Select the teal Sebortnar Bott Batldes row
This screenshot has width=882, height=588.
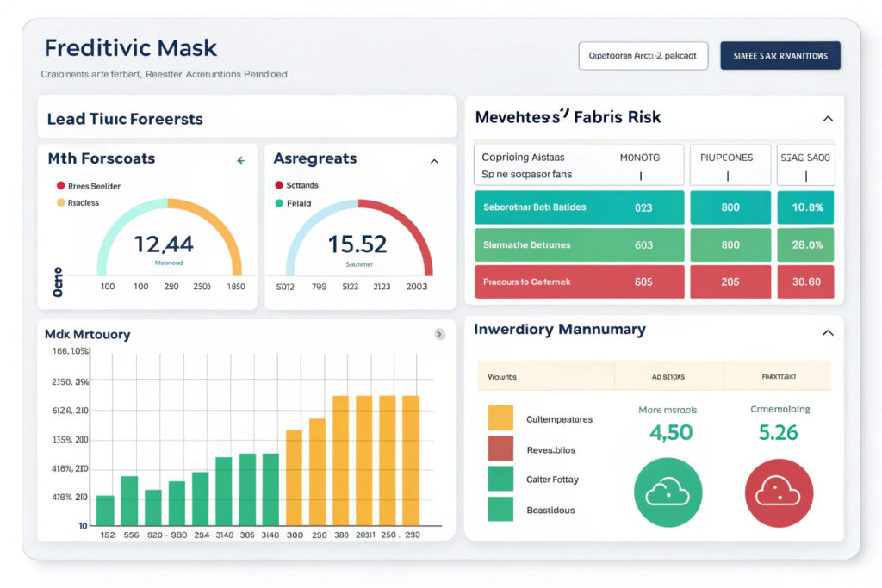click(579, 207)
